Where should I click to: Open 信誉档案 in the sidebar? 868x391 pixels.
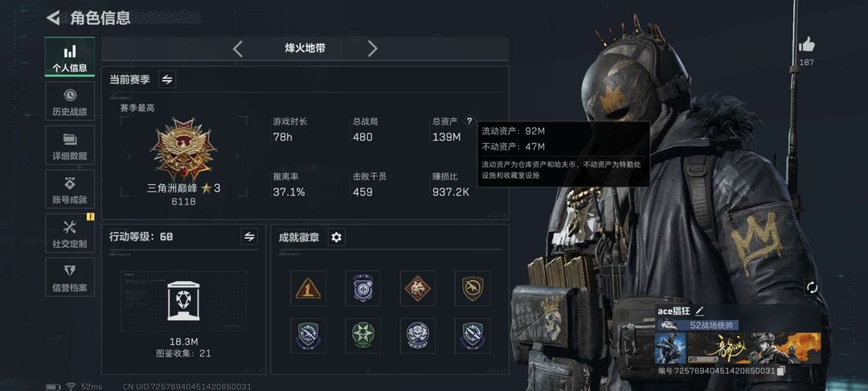(70, 277)
